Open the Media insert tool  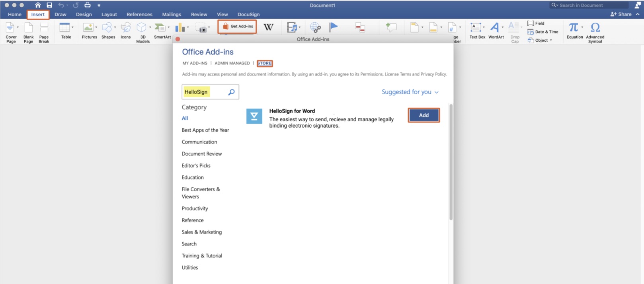click(x=292, y=27)
